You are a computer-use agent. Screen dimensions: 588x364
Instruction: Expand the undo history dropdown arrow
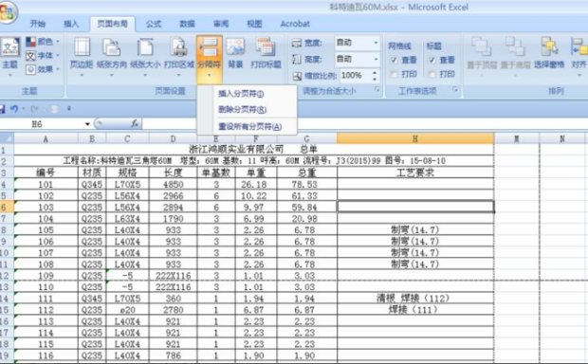pyautogui.click(x=24, y=109)
